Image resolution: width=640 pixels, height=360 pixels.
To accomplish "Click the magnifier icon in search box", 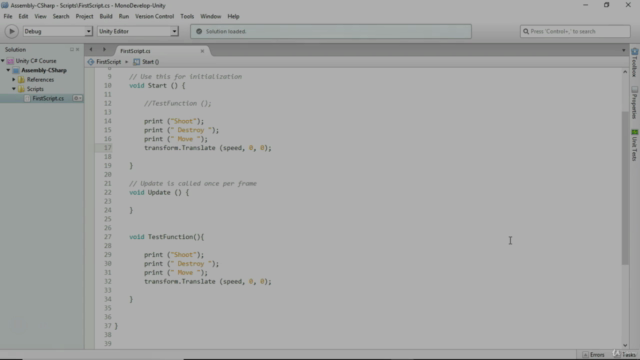I will pos(526,31).
